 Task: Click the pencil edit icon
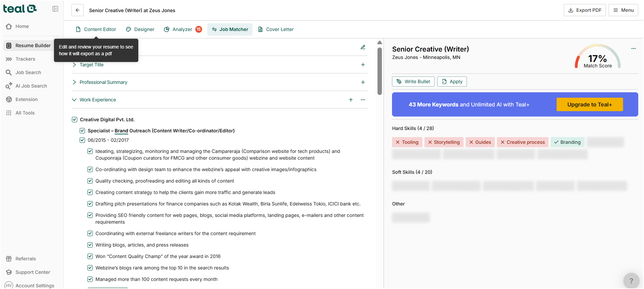[363, 47]
